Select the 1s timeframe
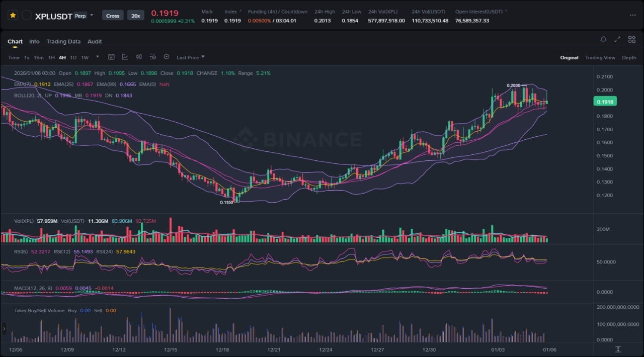 coord(27,57)
